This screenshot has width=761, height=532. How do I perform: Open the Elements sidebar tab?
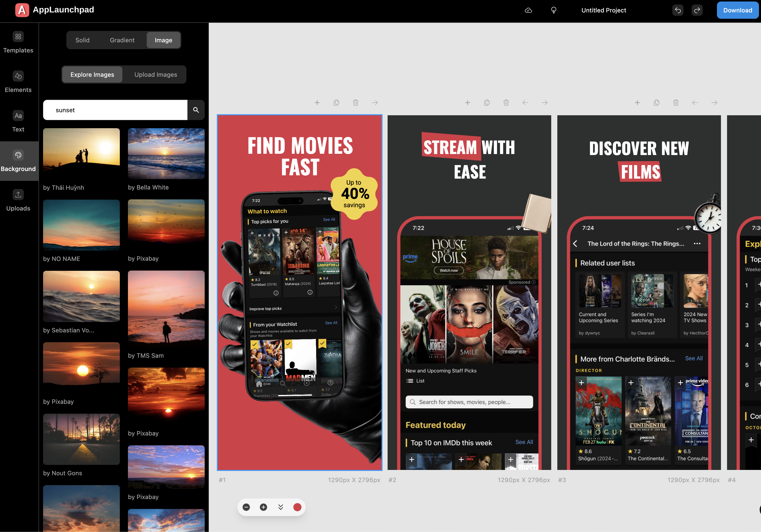[18, 82]
